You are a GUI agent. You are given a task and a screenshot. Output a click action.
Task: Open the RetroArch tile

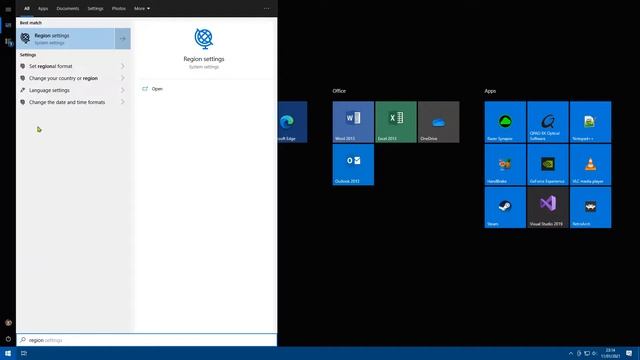(x=591, y=207)
